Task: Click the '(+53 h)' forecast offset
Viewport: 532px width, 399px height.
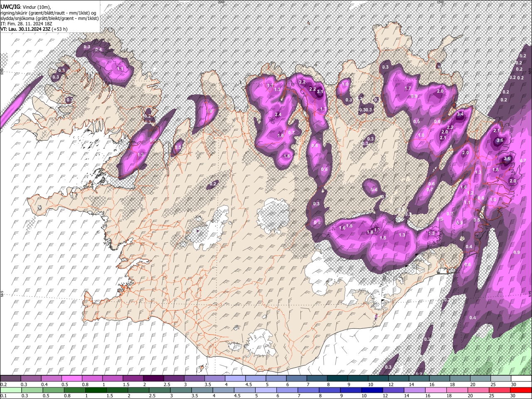Action: tap(60, 29)
